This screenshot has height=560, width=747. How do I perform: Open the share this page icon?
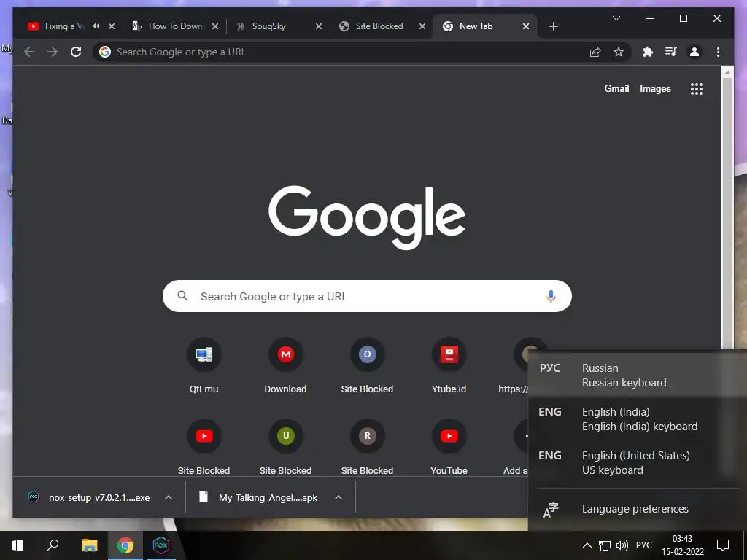595,52
